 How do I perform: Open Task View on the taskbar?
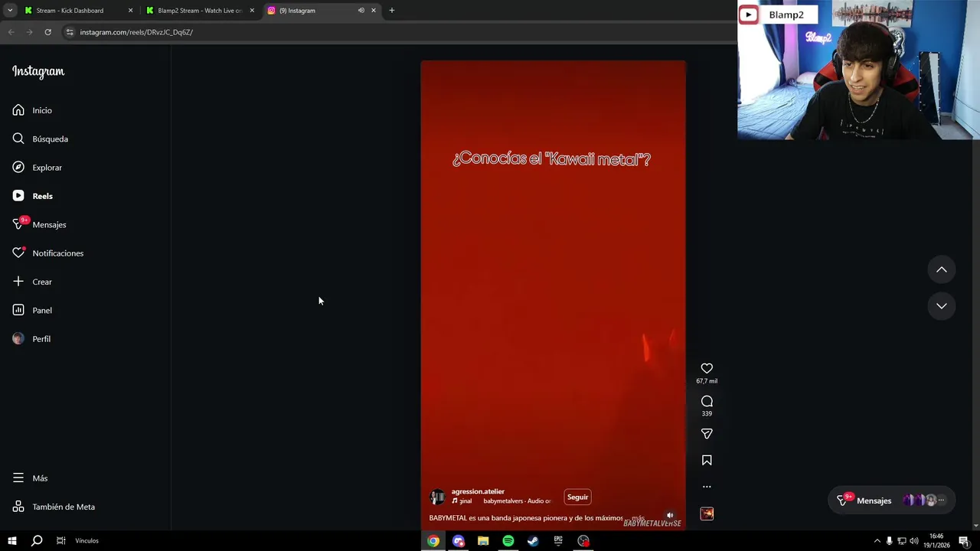(60, 541)
